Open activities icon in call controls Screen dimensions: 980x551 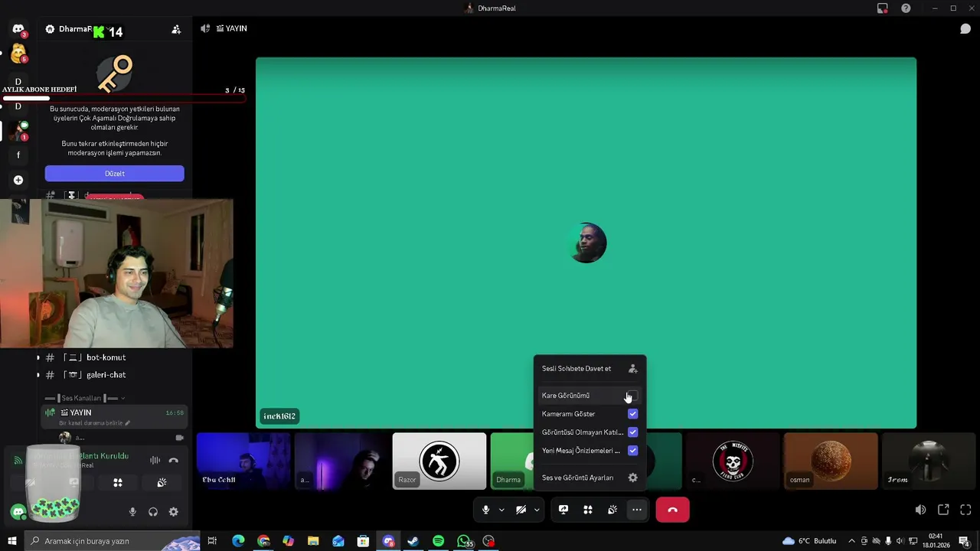[x=588, y=510]
